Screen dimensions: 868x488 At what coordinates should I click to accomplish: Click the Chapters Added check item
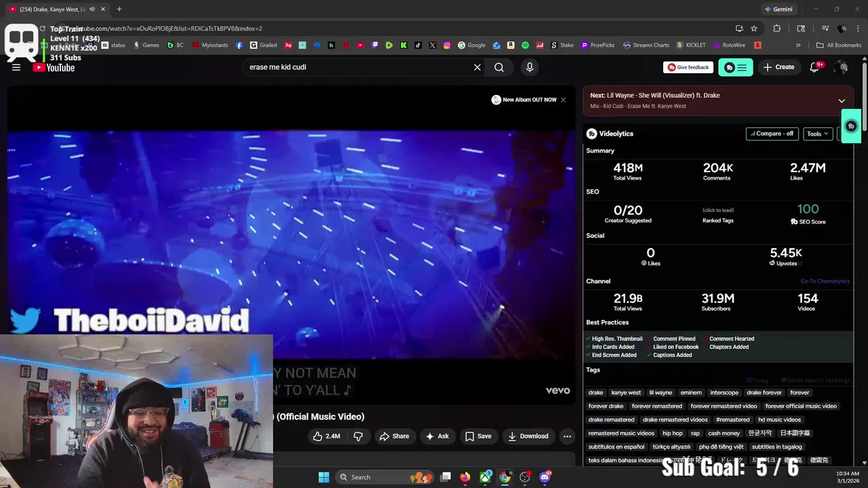[x=726, y=347]
